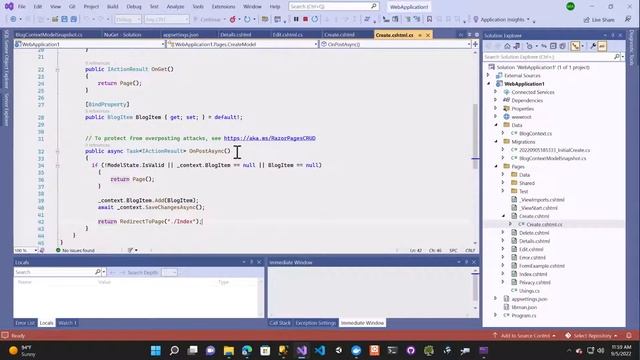This screenshot has height=360, width=640.
Task: Click the Hot Reload flame icon
Action: 233,19
